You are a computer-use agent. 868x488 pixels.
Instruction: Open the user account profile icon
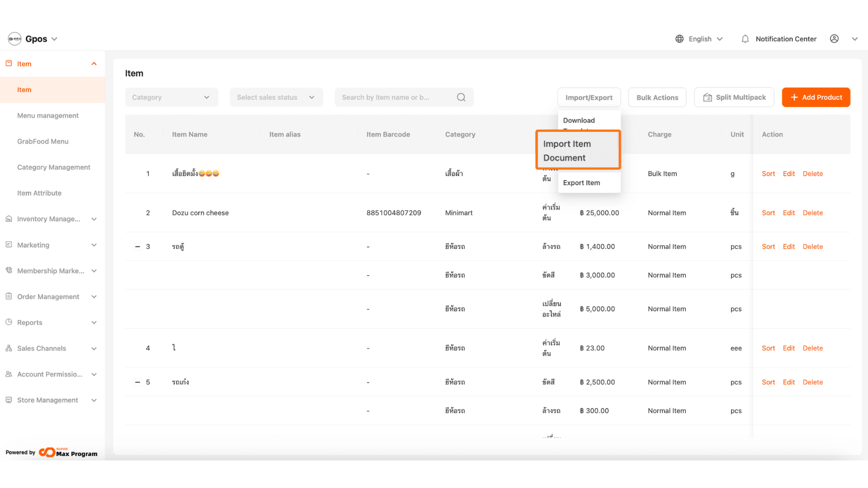point(834,39)
